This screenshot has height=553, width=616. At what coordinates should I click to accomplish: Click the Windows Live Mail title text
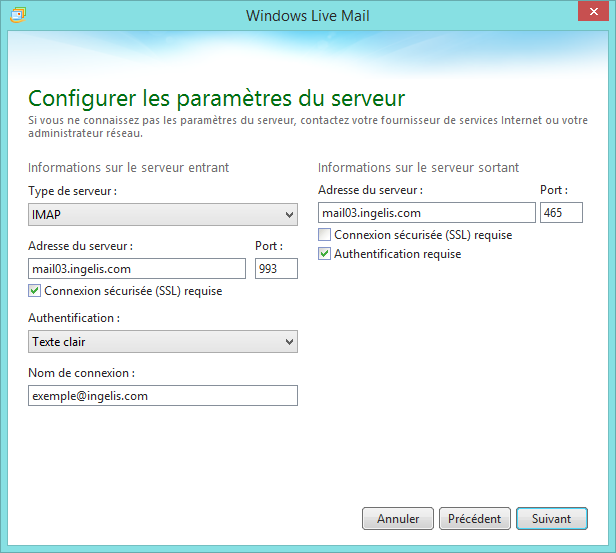coord(308,16)
